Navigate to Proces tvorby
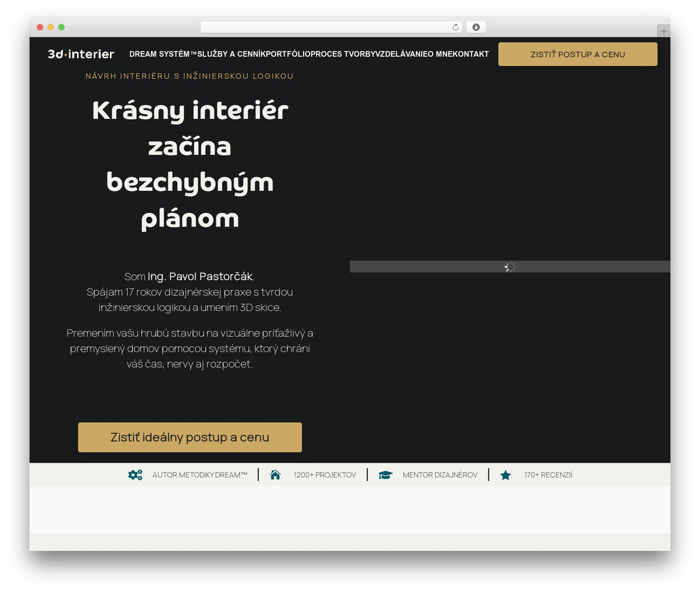This screenshot has width=700, height=593. point(344,54)
